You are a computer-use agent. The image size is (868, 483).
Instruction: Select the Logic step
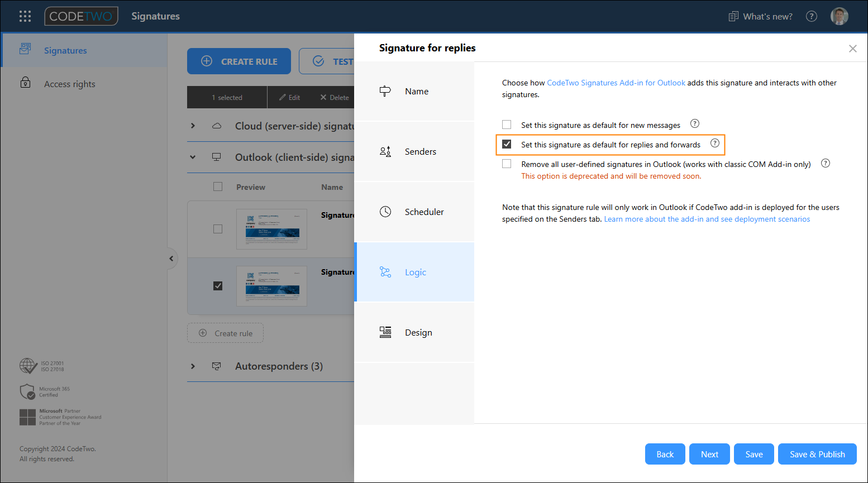click(x=414, y=272)
